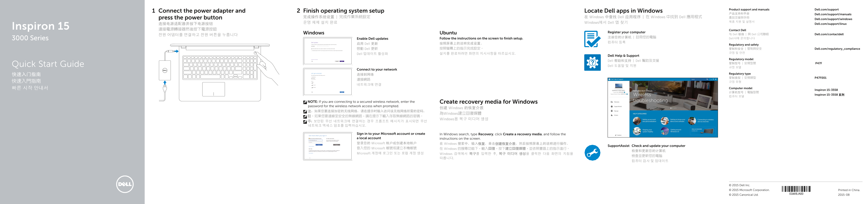Click the © 2015 Canonical Ltd. copyright line
This screenshot has width=868, height=204.
pyautogui.click(x=743, y=195)
